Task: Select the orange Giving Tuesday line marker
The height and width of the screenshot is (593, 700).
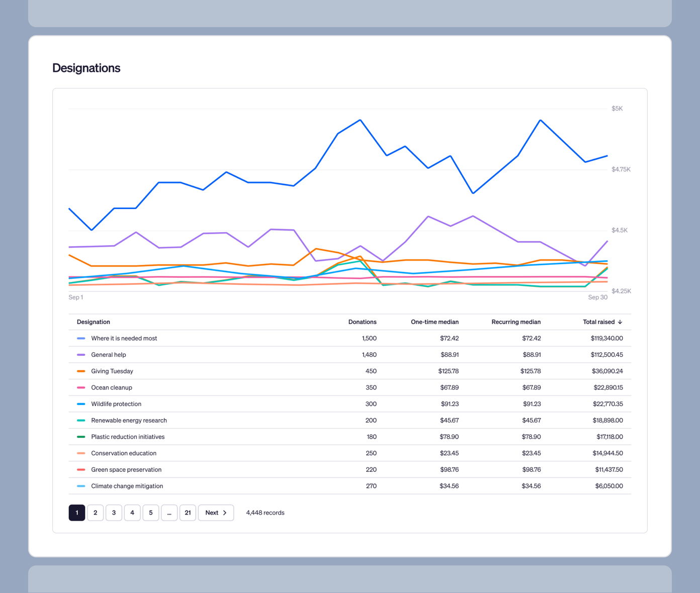Action: [81, 371]
